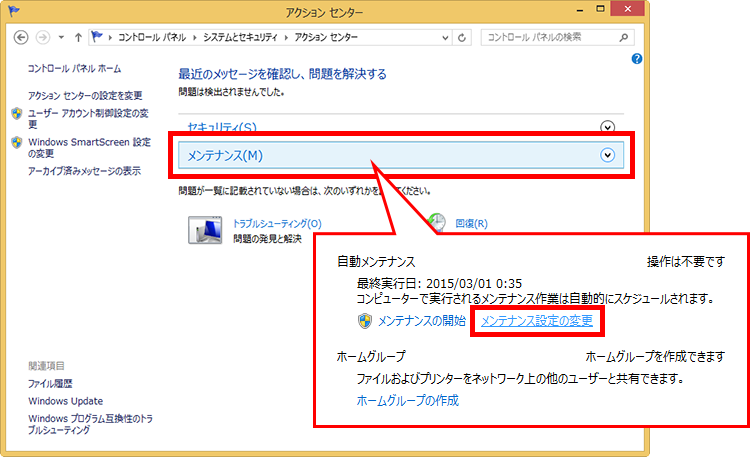Click the search magnifier icon
The width and height of the screenshot is (750, 457).
(623, 37)
